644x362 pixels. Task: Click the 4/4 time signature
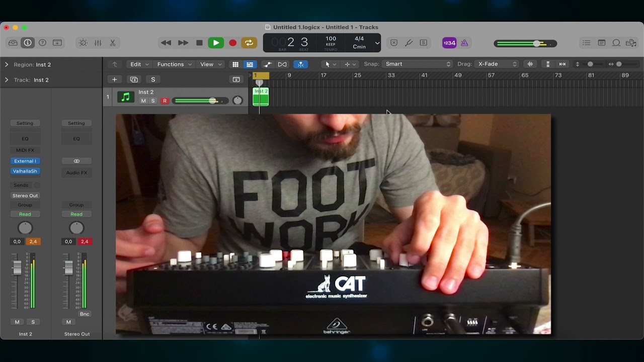tap(359, 39)
